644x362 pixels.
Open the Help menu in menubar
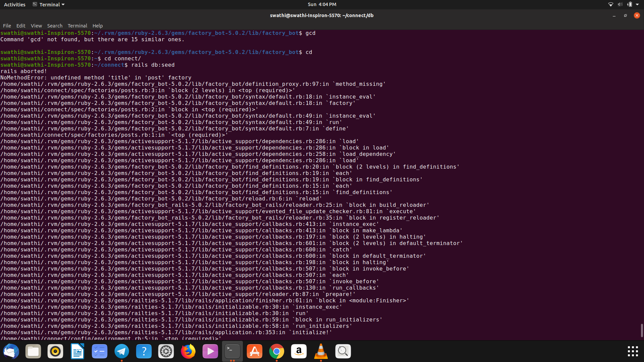tap(98, 26)
